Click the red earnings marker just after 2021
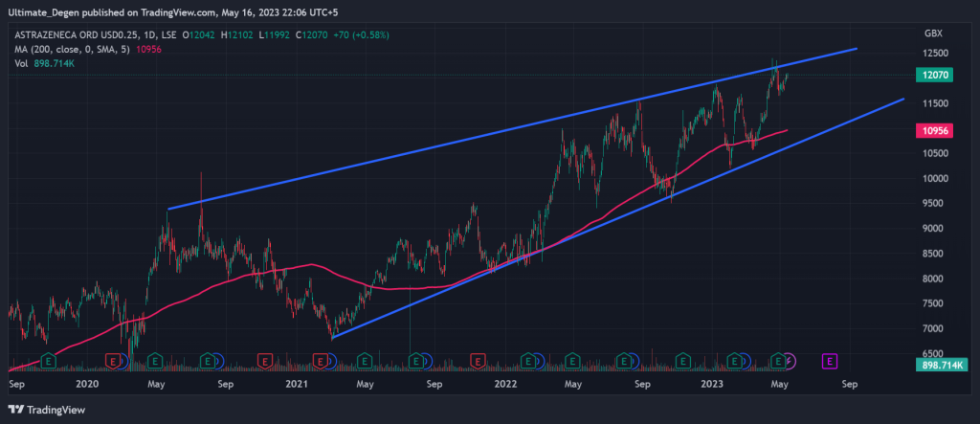The height and width of the screenshot is (424, 980). (x=321, y=361)
